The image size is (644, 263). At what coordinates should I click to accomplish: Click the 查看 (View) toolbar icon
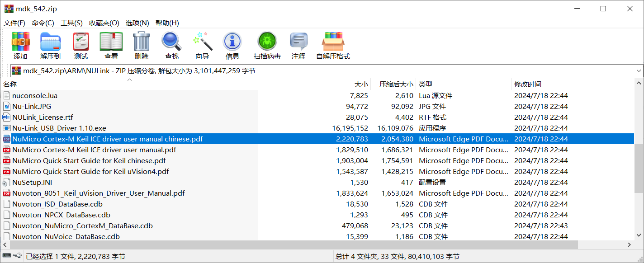point(111,42)
